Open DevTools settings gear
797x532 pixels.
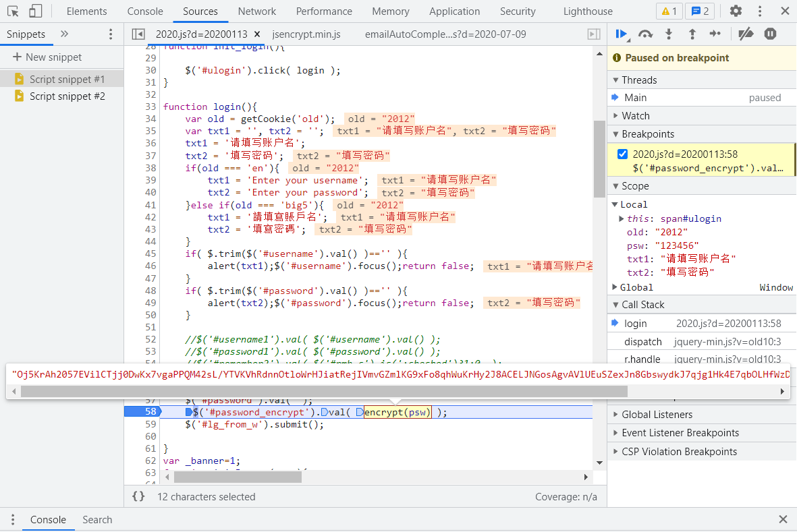click(736, 11)
